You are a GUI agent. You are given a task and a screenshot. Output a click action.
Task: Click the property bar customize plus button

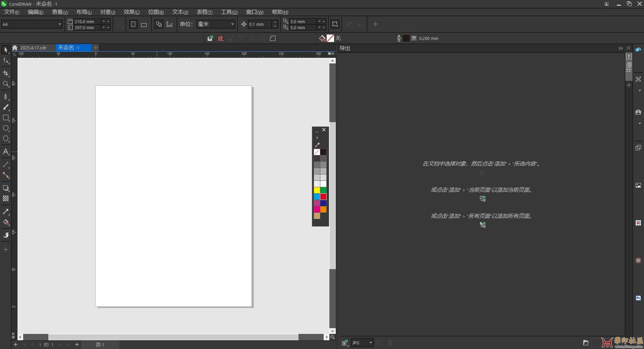(x=375, y=24)
